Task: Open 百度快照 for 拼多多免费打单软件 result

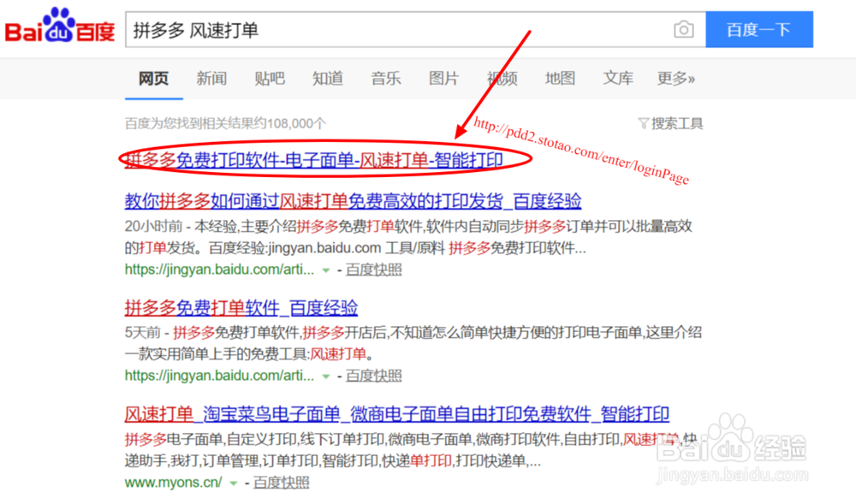Action: (x=374, y=376)
